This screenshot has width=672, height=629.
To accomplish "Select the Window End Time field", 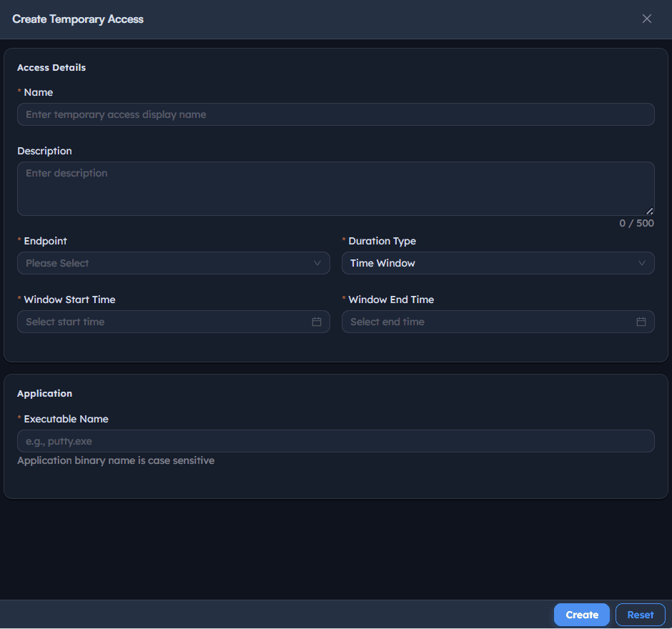I will (498, 322).
